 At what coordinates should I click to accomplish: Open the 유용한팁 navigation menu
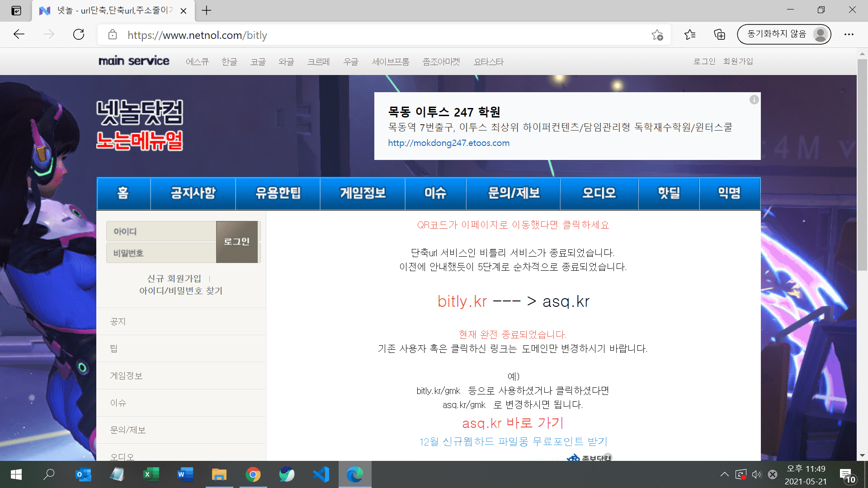pos(278,193)
